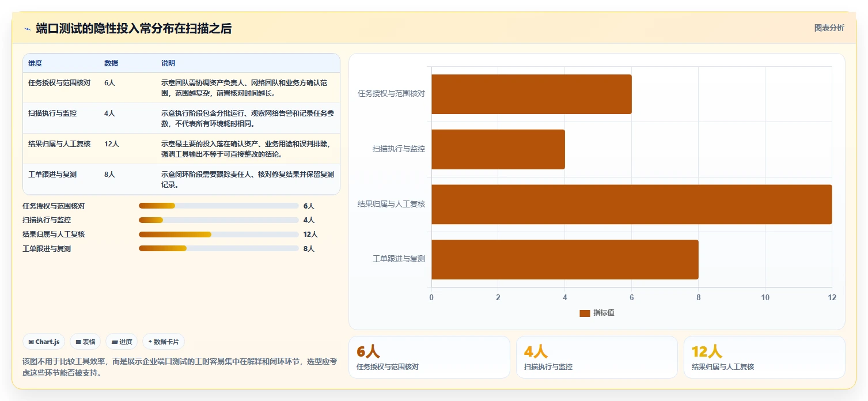Click the footer note starting 该图不用于比较工具效率
This screenshot has width=868, height=401.
coord(180,367)
